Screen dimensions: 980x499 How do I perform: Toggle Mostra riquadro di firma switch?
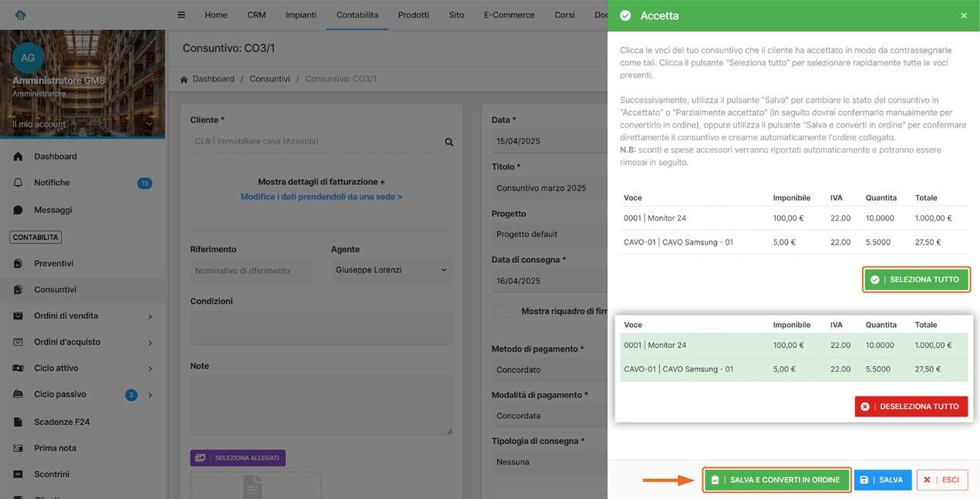504,312
